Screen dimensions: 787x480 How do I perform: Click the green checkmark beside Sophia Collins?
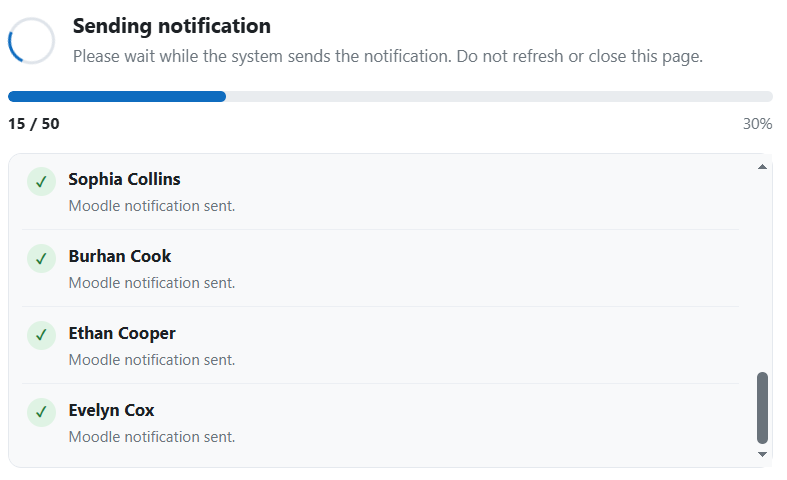41,181
